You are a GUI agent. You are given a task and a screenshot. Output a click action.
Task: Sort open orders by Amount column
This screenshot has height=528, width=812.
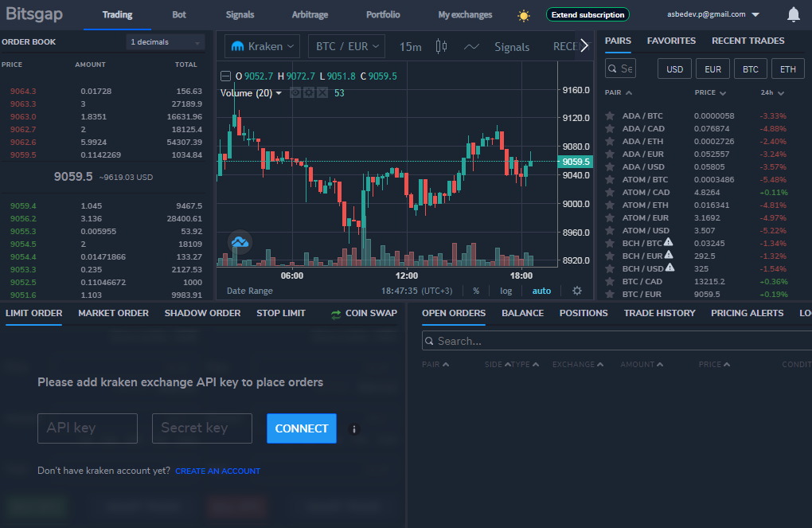point(642,364)
